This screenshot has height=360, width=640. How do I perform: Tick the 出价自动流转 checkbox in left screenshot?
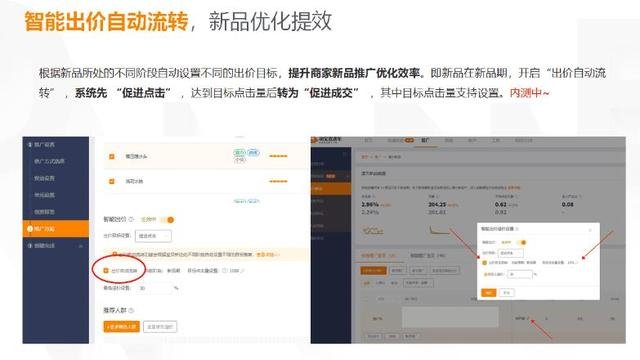pos(106,271)
